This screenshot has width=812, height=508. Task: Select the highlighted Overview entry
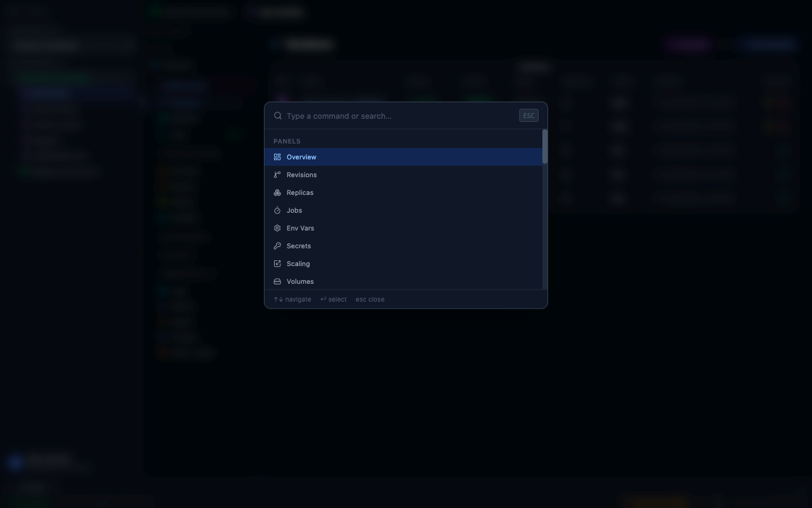(x=301, y=156)
